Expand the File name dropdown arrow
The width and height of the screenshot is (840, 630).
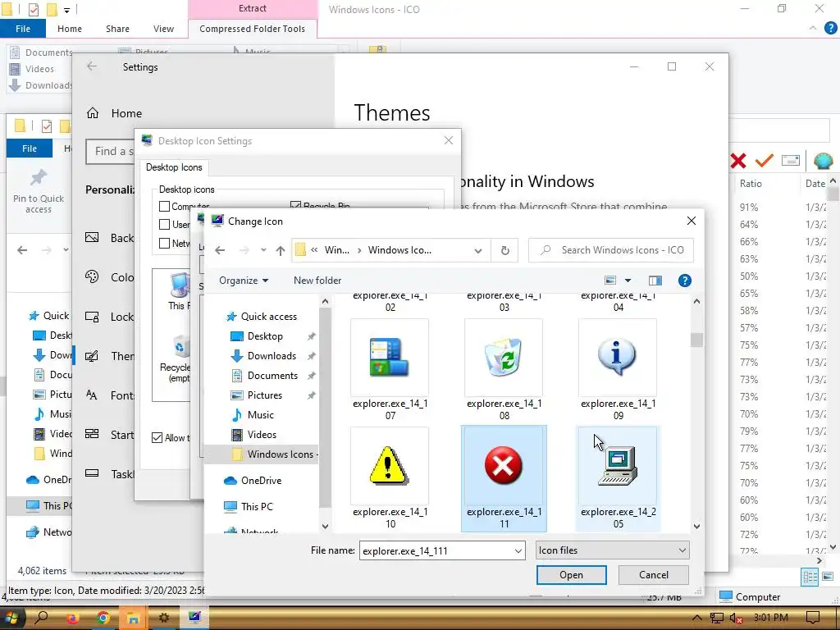518,550
